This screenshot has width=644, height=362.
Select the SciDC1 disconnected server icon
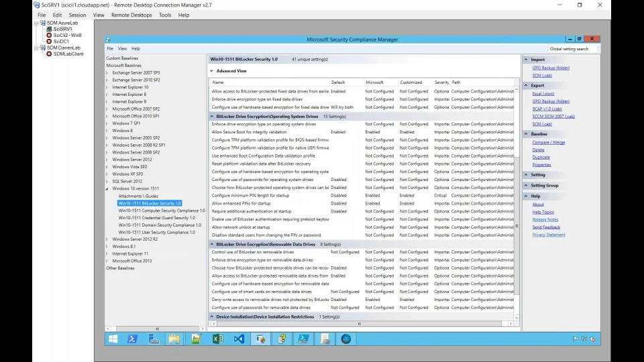point(49,42)
